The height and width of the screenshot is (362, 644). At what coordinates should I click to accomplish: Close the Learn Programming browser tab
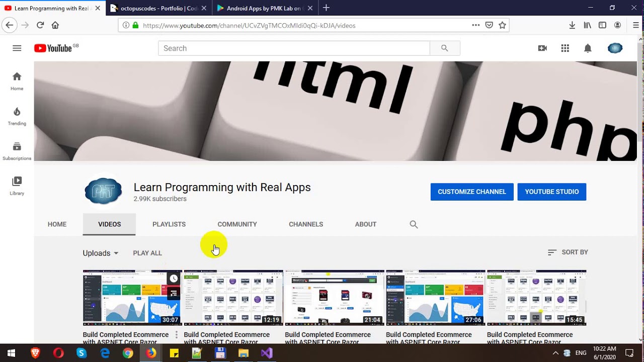tap(98, 8)
